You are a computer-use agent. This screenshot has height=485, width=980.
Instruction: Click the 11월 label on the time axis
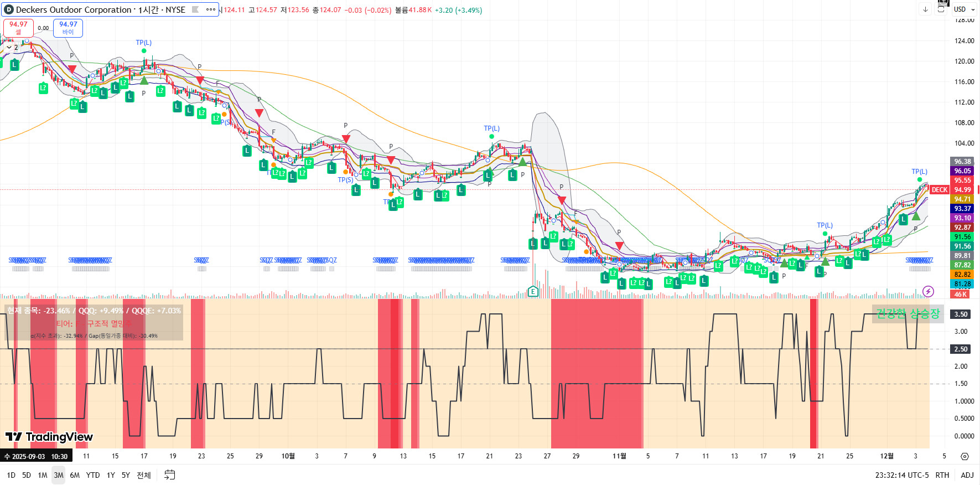point(619,456)
